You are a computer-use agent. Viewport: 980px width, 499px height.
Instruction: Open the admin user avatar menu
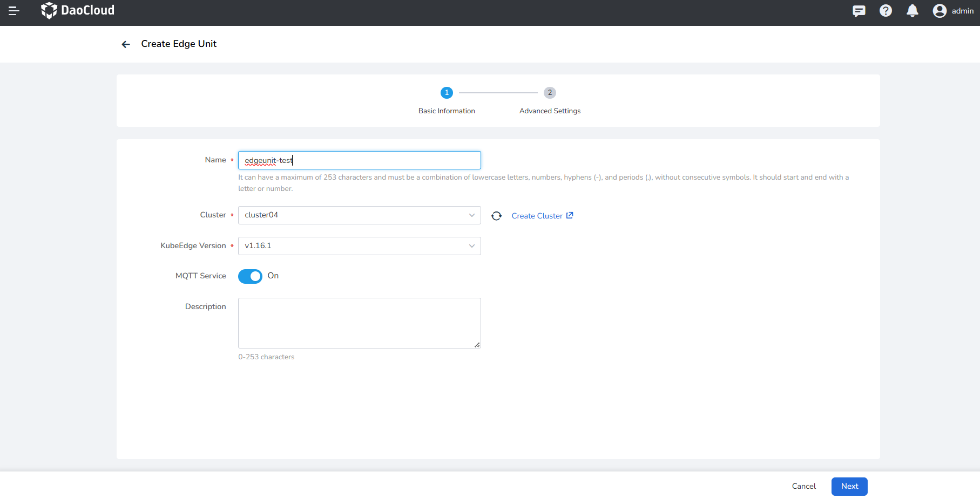coord(940,11)
